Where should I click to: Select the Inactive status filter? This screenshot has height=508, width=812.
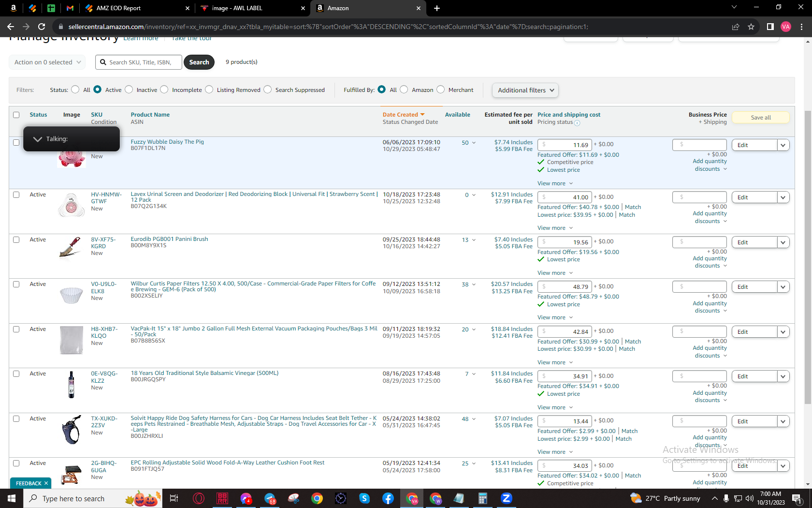click(129, 90)
